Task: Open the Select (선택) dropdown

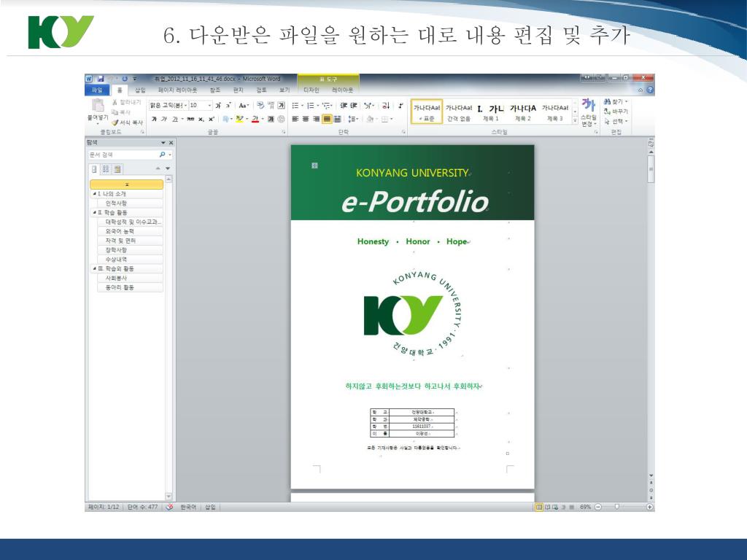Action: tap(627, 121)
